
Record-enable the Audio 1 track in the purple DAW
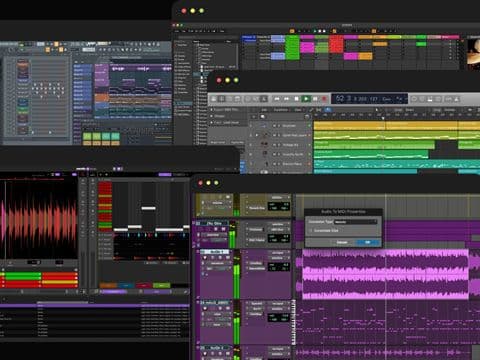coord(205,258)
